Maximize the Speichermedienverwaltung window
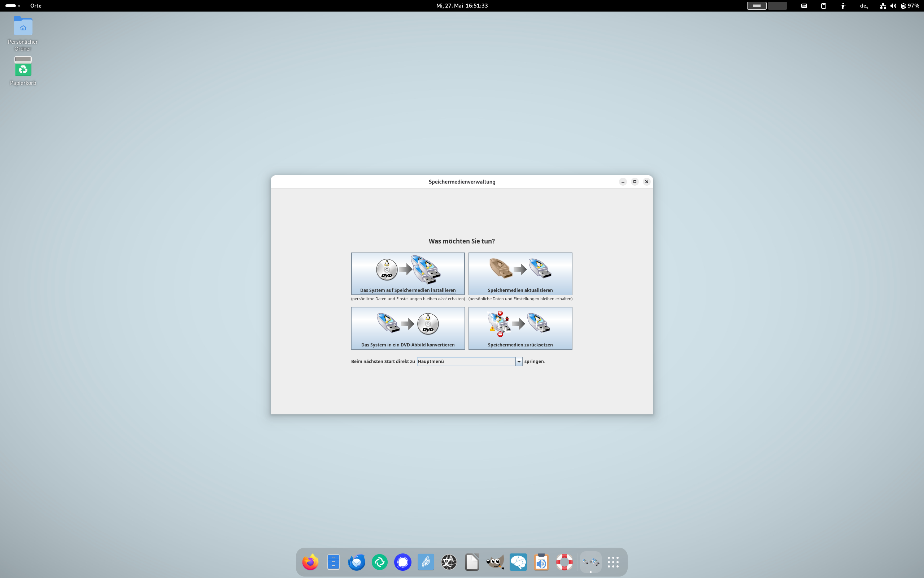924x578 pixels. tap(635, 182)
